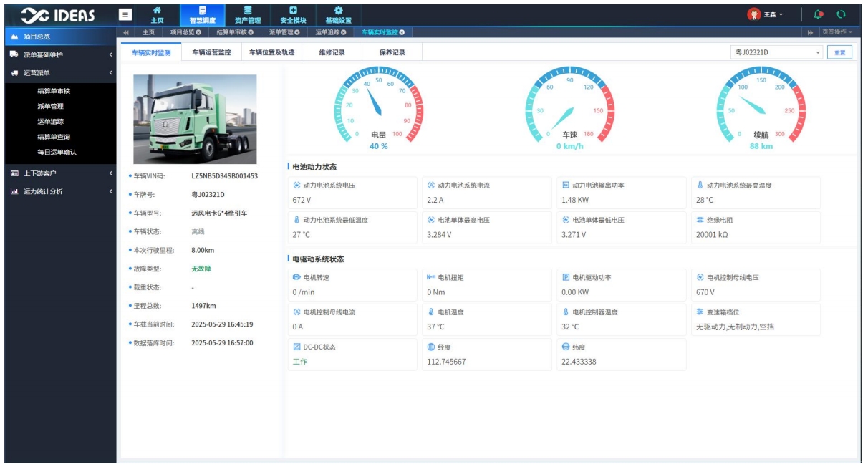Click the 电机转速 icon
This screenshot has height=467, width=868.
296,277
